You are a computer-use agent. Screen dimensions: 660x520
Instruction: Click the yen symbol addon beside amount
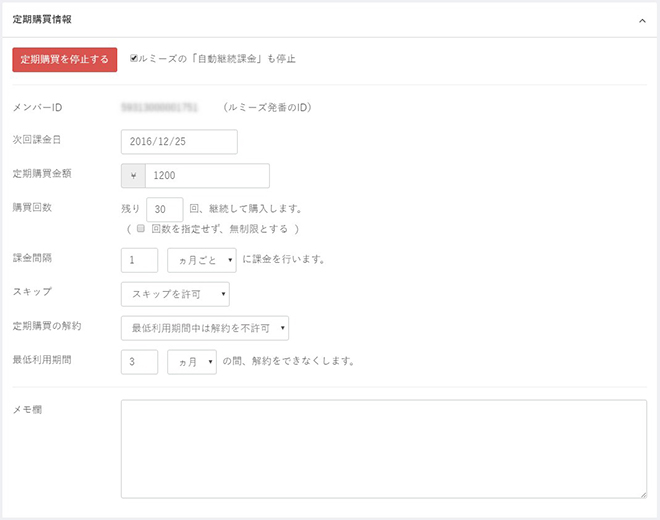coord(133,176)
